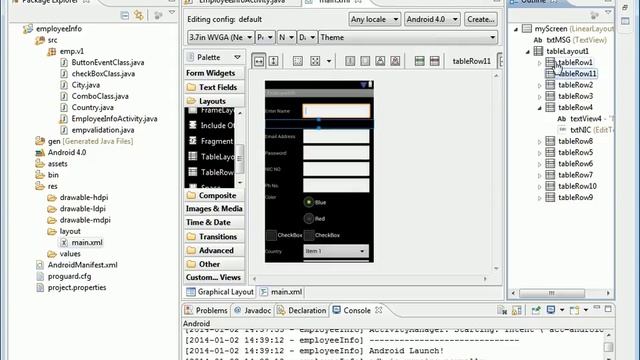Click the gravity icon in layout toolbar
640x360 pixels.
click(x=315, y=61)
